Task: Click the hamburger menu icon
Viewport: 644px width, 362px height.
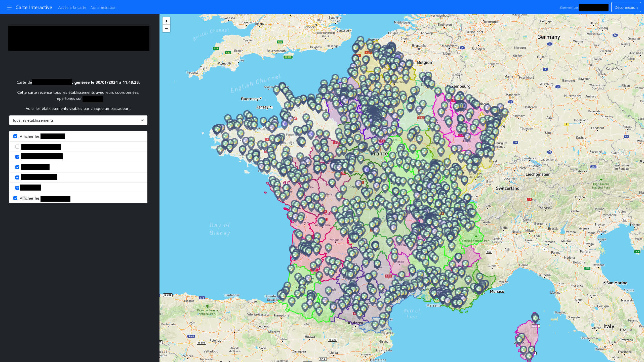Action: [9, 7]
